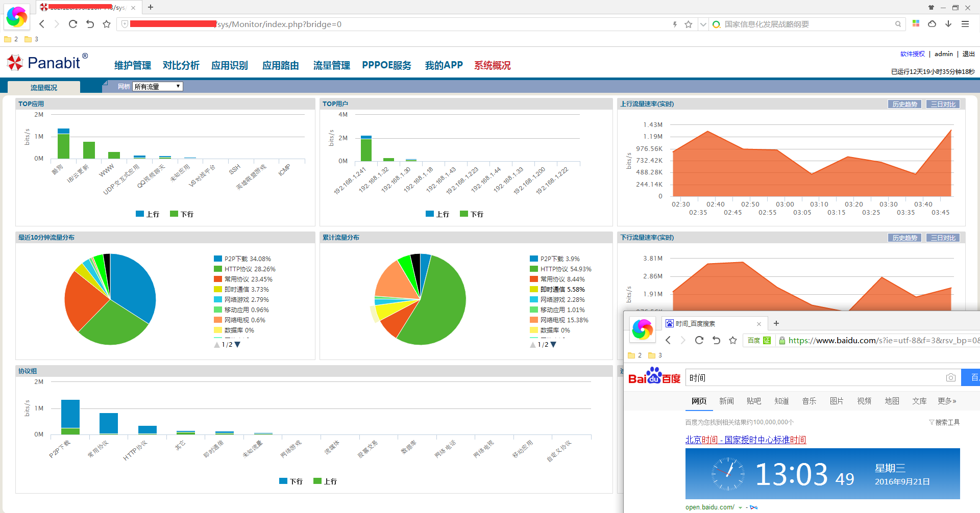
Task: Switch to Baidu 图片 tab
Action: coord(837,401)
